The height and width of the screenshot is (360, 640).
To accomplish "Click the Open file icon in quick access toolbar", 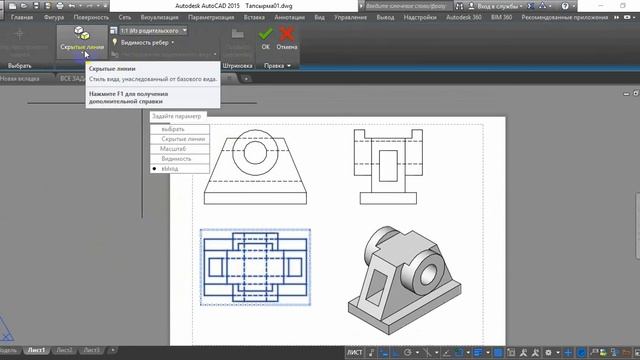I will tap(24, 6).
